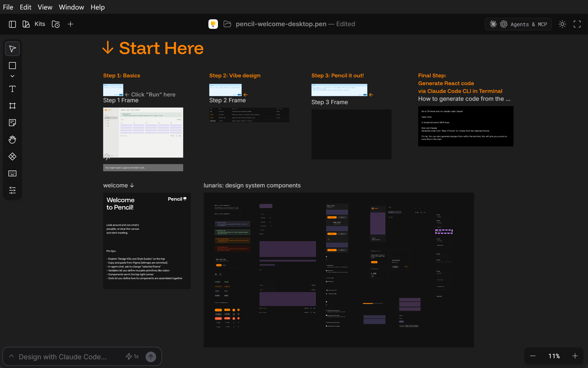The height and width of the screenshot is (368, 588).
Task: Open the Window menu
Action: (x=71, y=7)
